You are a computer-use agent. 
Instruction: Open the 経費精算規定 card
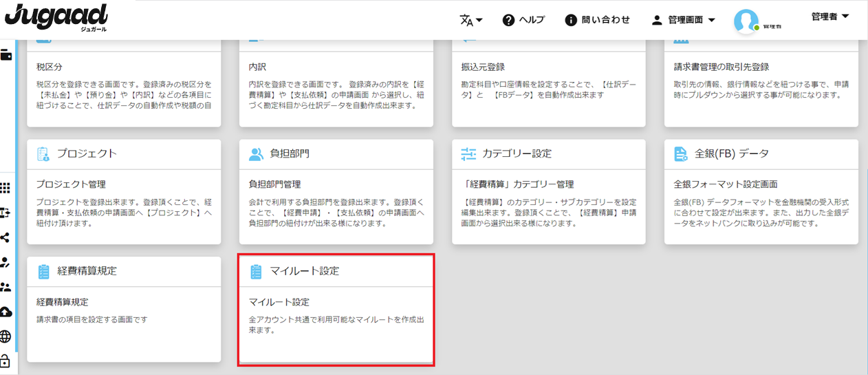pos(124,310)
